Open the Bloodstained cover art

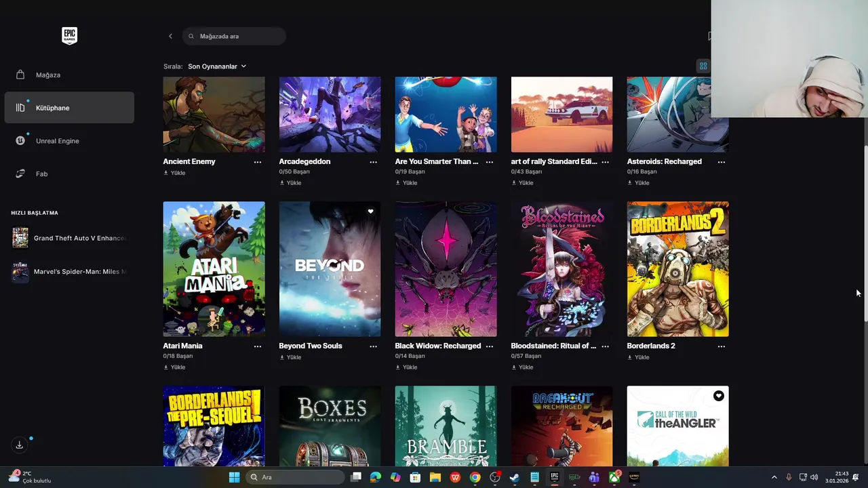561,269
